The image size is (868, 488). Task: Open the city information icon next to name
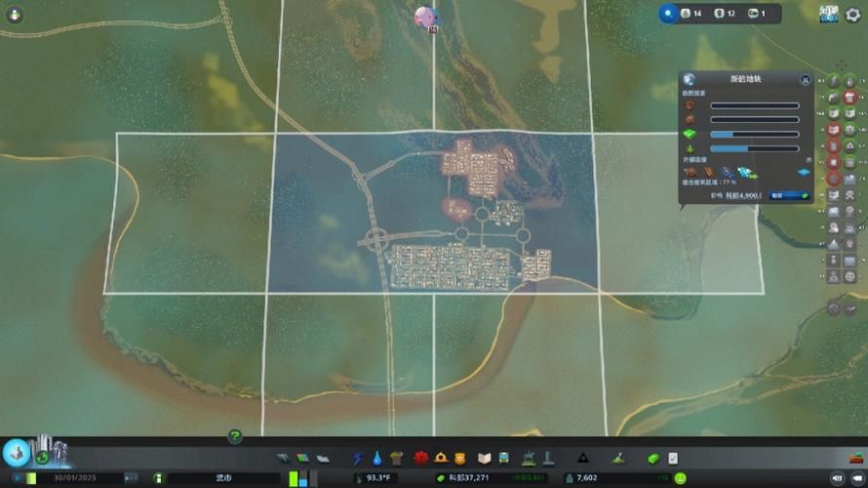[x=158, y=478]
